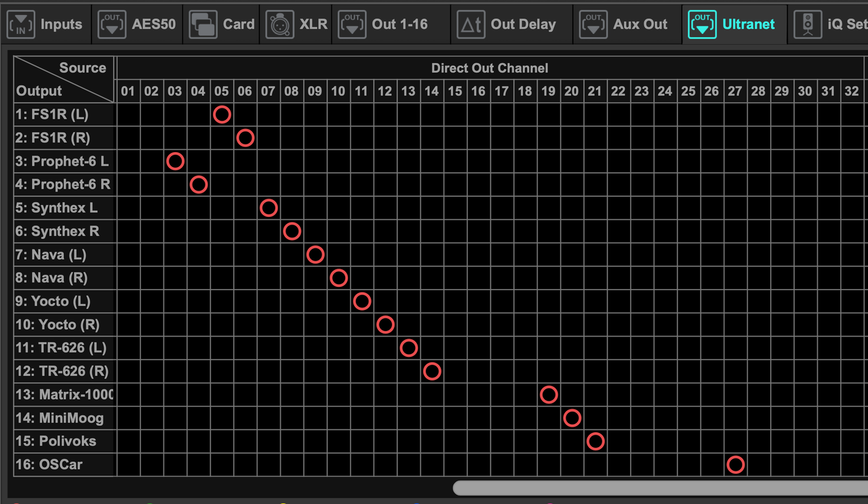Click column header 19
The width and height of the screenshot is (868, 504).
click(x=549, y=91)
